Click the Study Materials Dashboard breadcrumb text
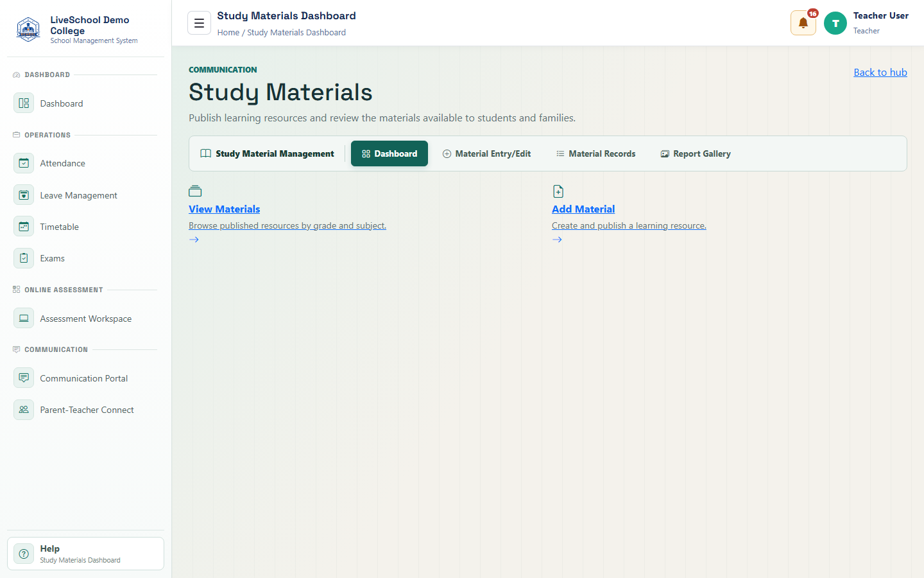The width and height of the screenshot is (924, 578). (296, 32)
